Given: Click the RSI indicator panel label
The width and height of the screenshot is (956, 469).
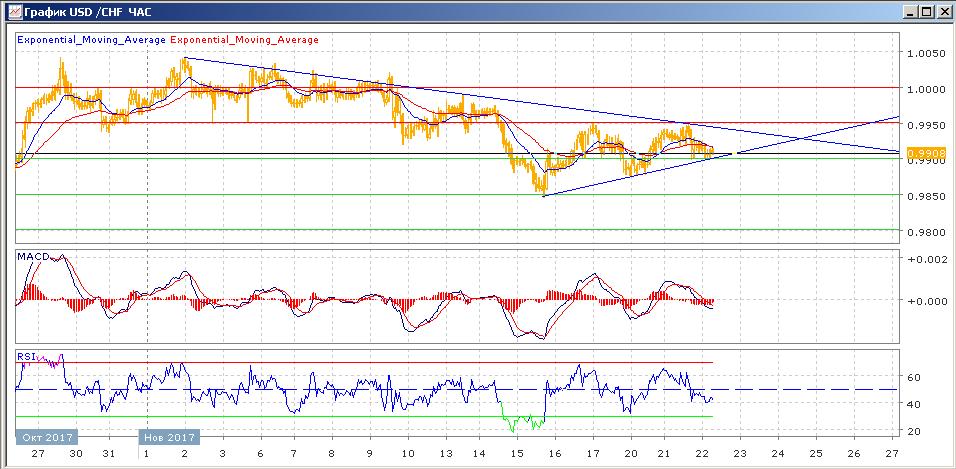Looking at the screenshot, I should (x=26, y=356).
